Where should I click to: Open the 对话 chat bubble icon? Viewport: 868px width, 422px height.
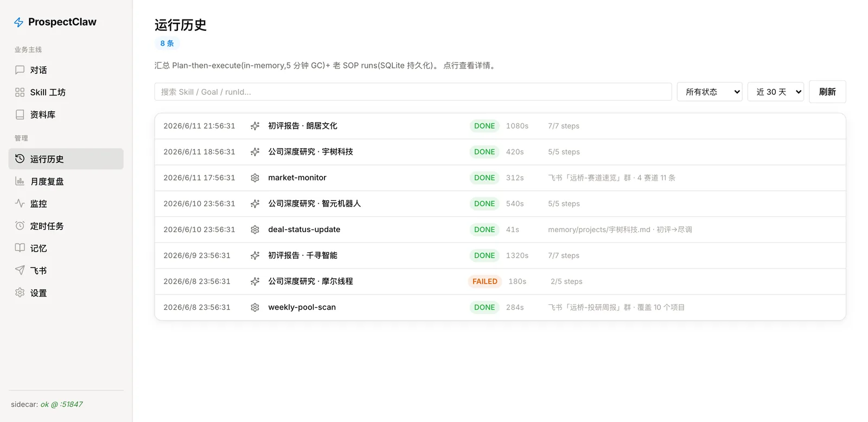coord(20,70)
